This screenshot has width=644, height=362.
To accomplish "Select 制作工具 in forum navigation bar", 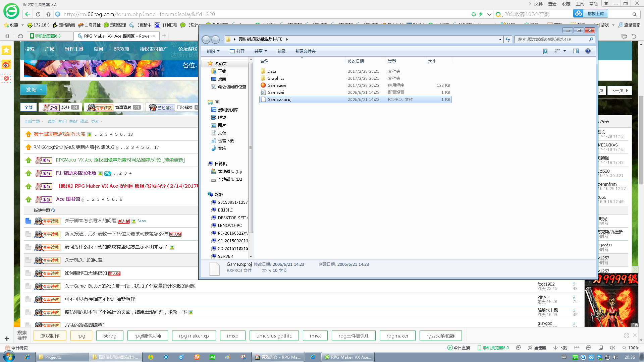I will coord(74,49).
